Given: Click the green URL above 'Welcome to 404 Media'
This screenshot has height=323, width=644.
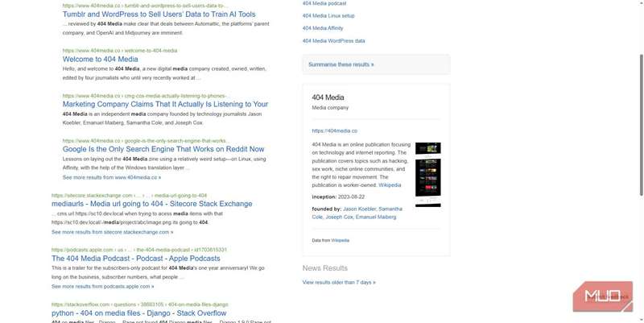Looking at the screenshot, I should click(120, 51).
